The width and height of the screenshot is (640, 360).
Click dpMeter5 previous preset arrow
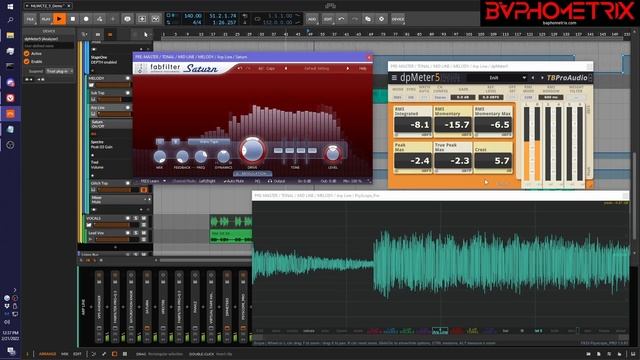point(533,78)
